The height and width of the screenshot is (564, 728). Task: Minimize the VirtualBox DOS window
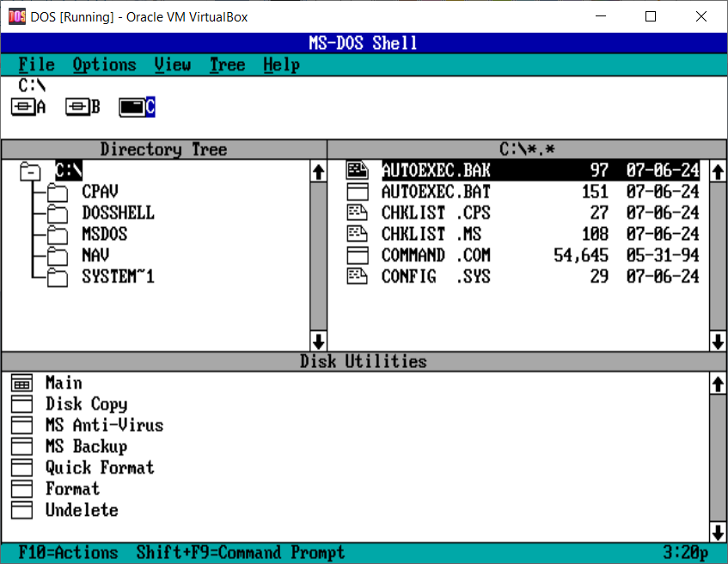(601, 16)
